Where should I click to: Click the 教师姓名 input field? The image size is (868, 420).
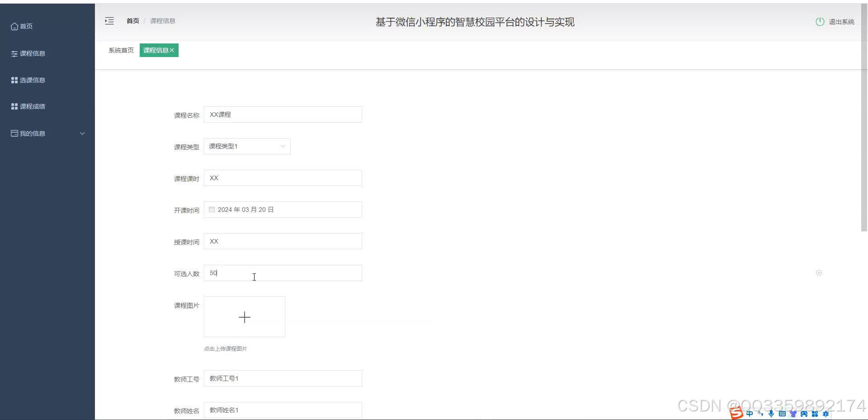coord(283,410)
